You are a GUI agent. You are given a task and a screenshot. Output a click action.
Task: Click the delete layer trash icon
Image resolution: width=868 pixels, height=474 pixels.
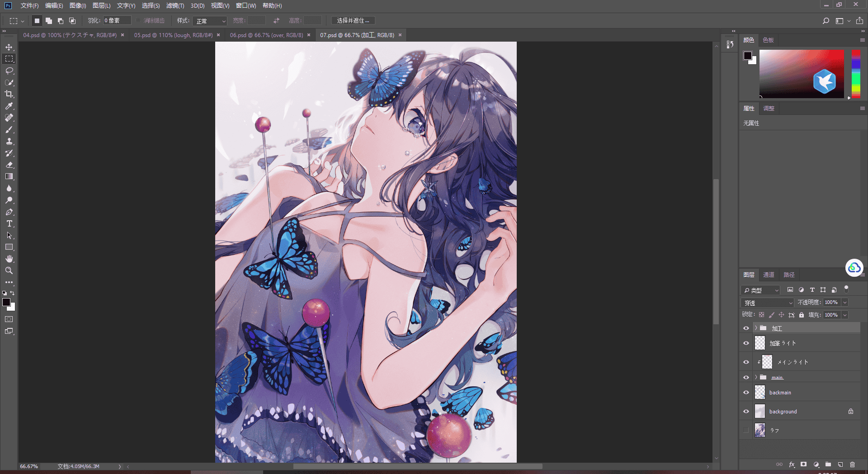852,465
